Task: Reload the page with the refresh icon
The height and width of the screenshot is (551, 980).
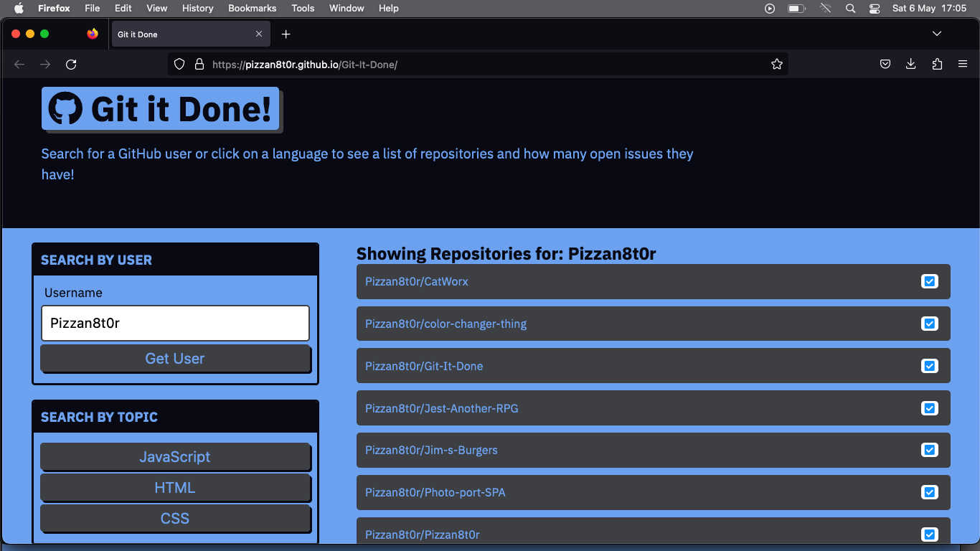Action: [71, 64]
